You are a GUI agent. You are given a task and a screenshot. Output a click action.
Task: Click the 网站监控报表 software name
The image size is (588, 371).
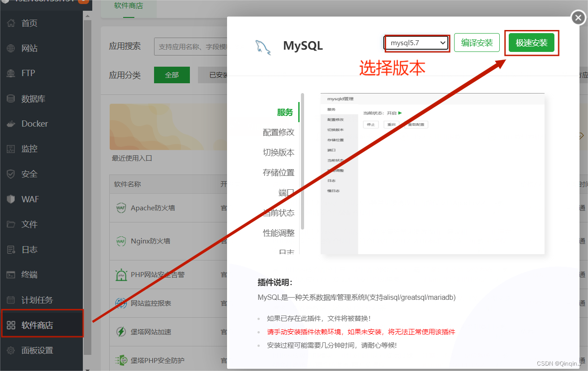click(x=151, y=303)
